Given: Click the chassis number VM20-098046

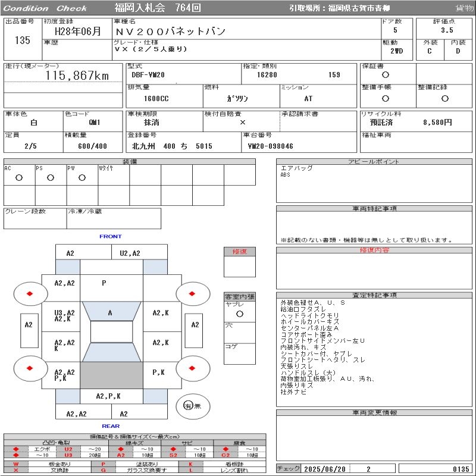Looking at the screenshot, I should point(271,146).
